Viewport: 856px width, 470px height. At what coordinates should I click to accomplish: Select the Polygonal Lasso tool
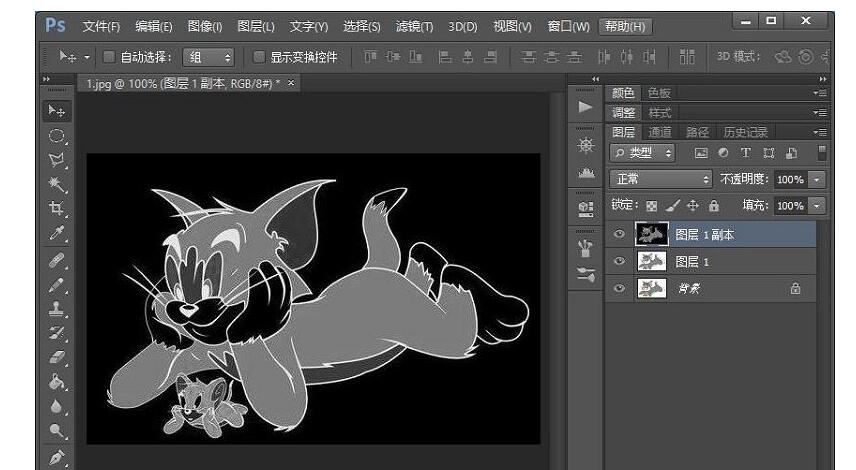[57, 160]
